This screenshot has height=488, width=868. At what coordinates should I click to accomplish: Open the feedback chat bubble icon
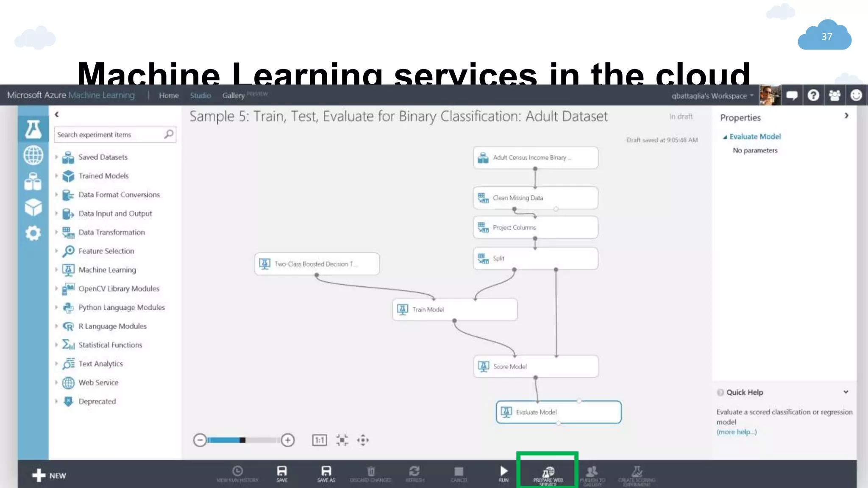pyautogui.click(x=792, y=95)
